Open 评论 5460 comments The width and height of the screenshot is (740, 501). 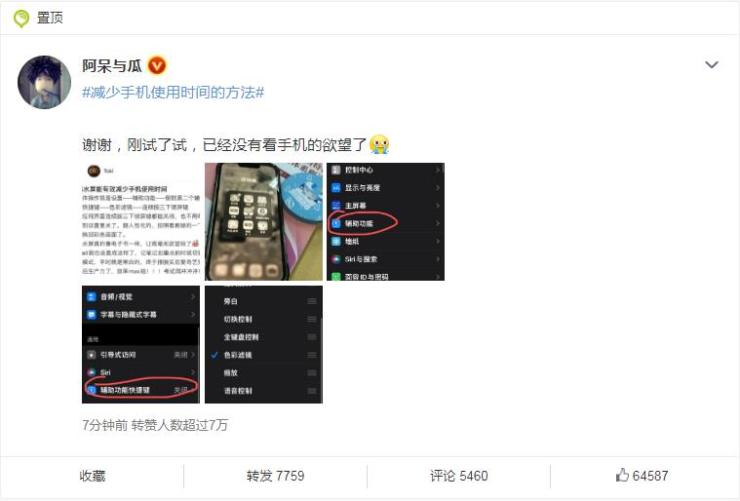(x=459, y=476)
